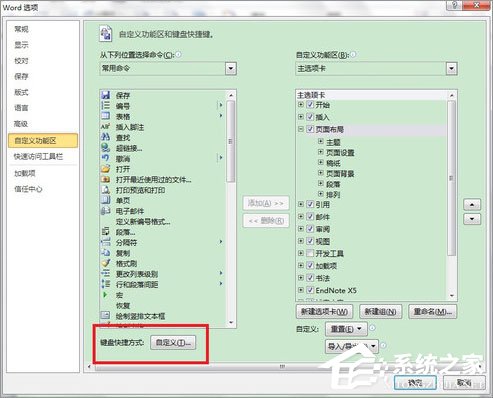Click the 自定义(T)... keyboard shortcut button
The height and width of the screenshot is (398, 493).
point(173,343)
